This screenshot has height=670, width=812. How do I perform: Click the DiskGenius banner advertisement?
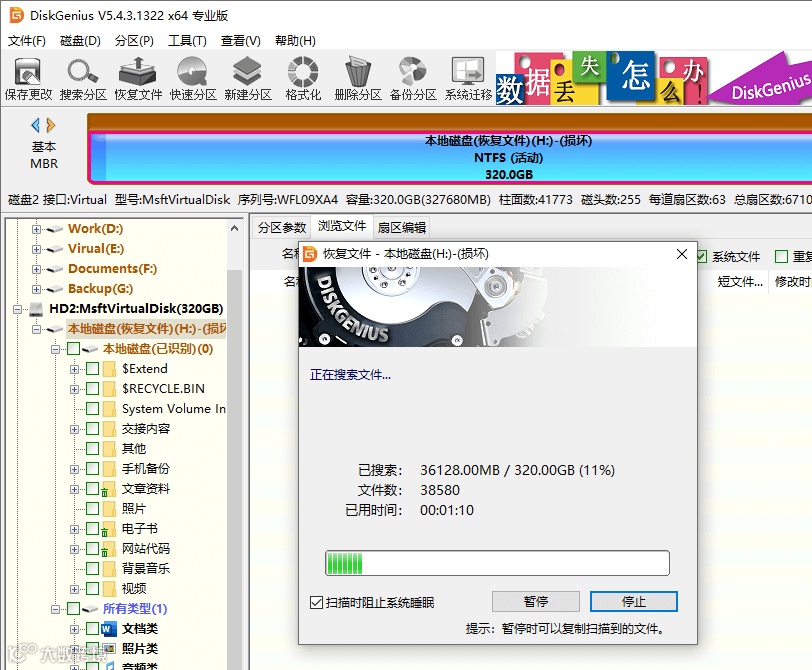[x=654, y=78]
